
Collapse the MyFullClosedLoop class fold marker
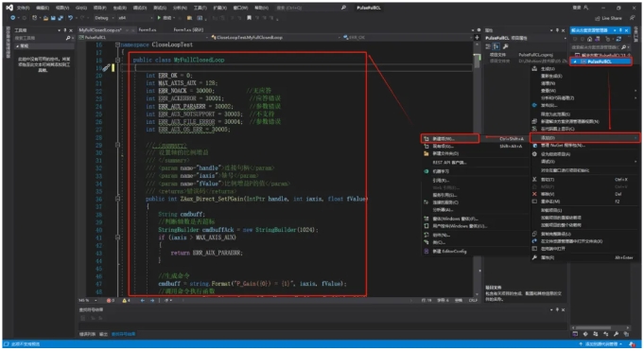118,60
